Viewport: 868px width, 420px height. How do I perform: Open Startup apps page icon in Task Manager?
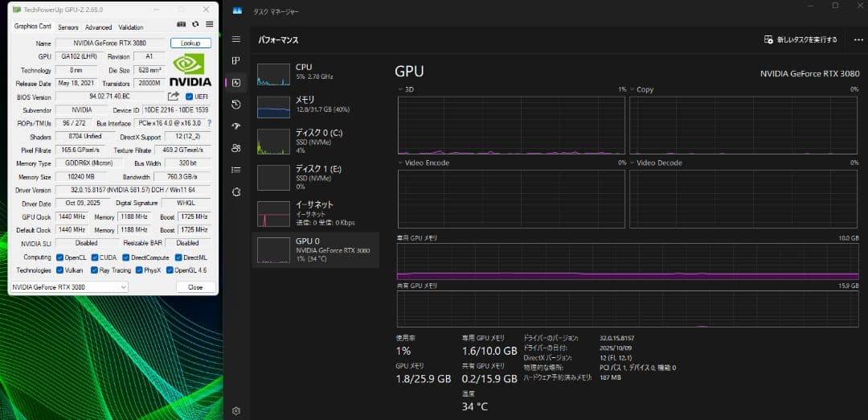(236, 126)
